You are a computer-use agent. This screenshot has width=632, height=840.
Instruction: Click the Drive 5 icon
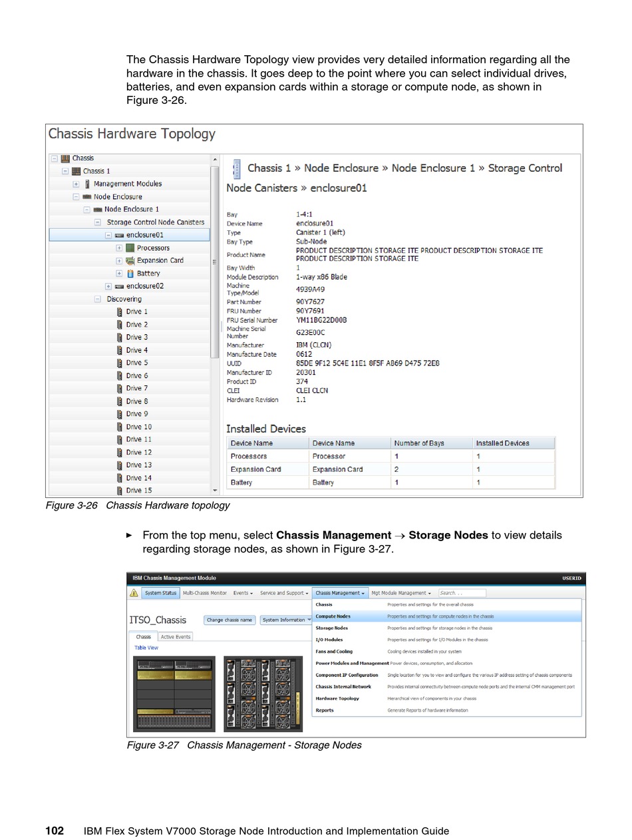pyautogui.click(x=120, y=363)
